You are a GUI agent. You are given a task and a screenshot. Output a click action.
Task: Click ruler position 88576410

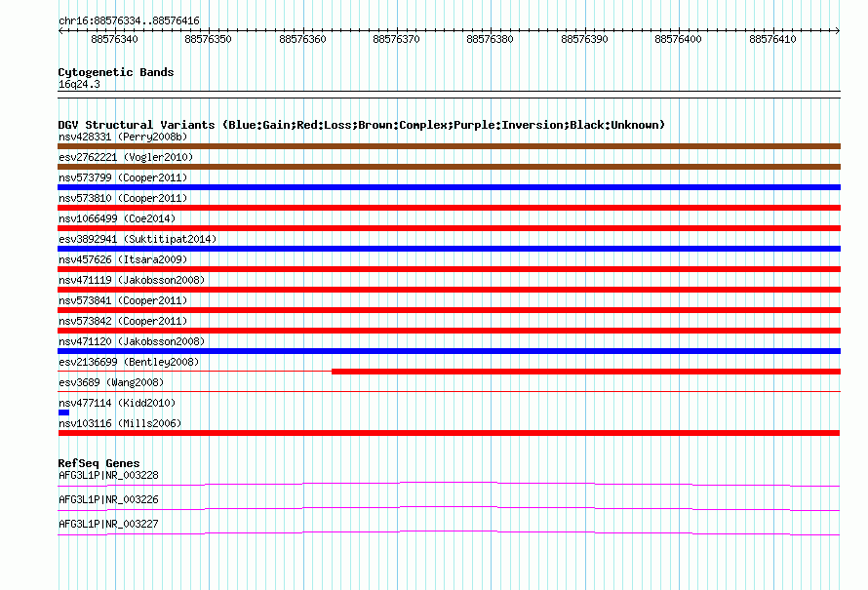click(772, 39)
